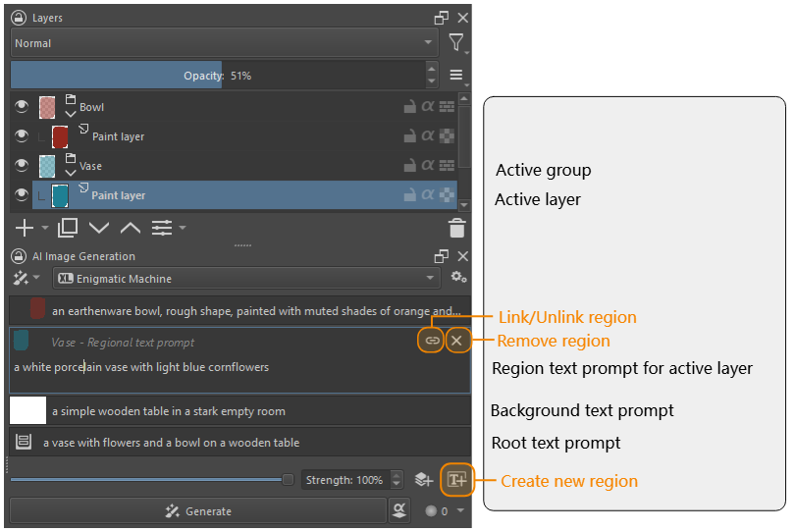Toggle alpha lock on Bowl layer

(x=428, y=107)
